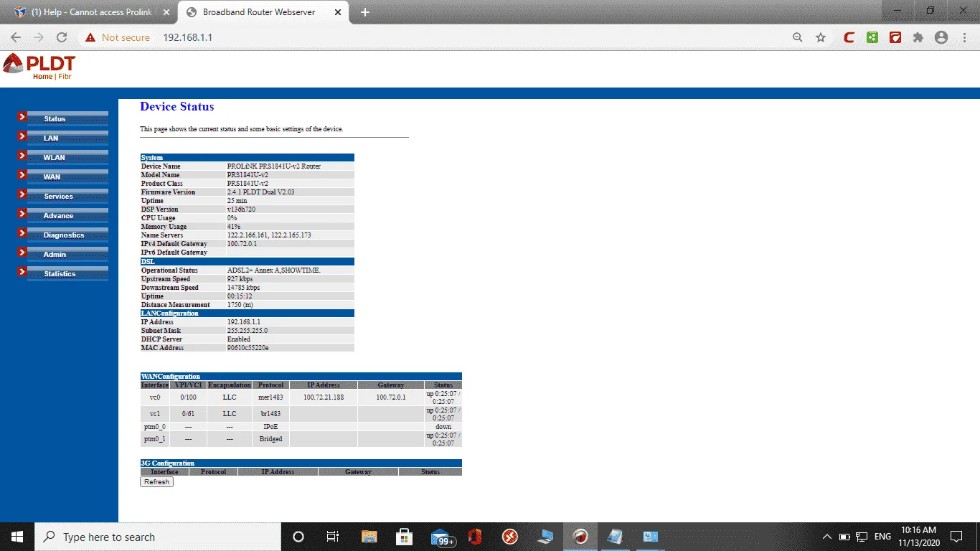This screenshot has width=980, height=551.
Task: Click the browser forward arrow
Action: pyautogui.click(x=39, y=37)
